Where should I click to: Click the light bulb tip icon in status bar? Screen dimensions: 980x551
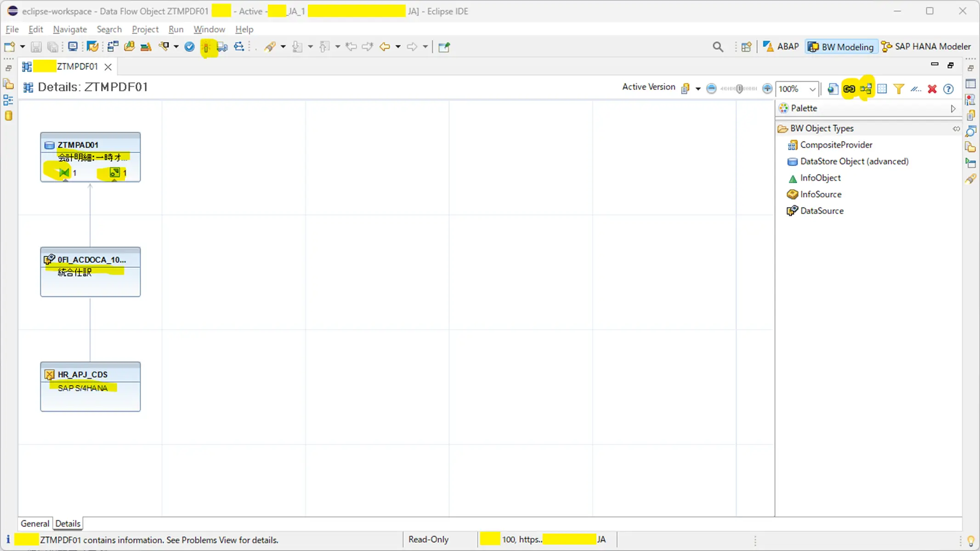[971, 541]
